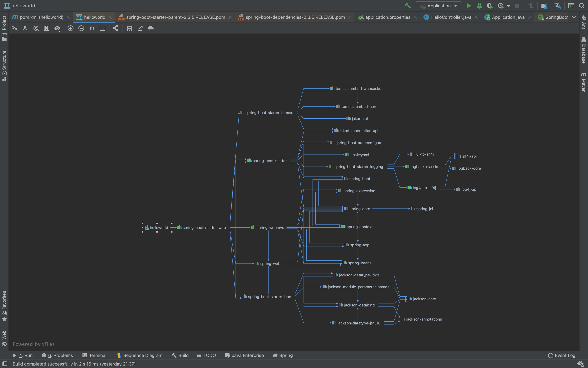Toggle the grid/film border diagram icon
Viewport: 588px width, 368px height.
click(46, 28)
